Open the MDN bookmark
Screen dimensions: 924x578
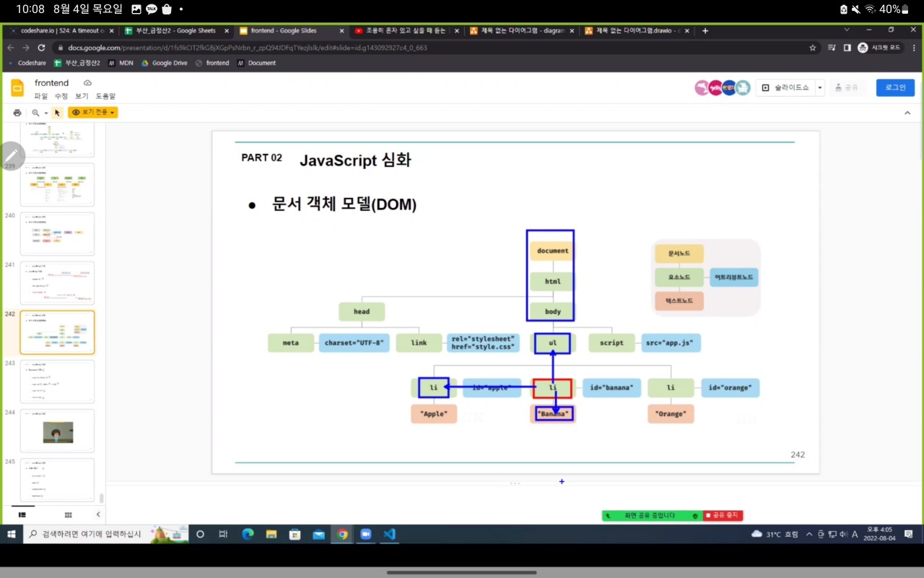121,63
